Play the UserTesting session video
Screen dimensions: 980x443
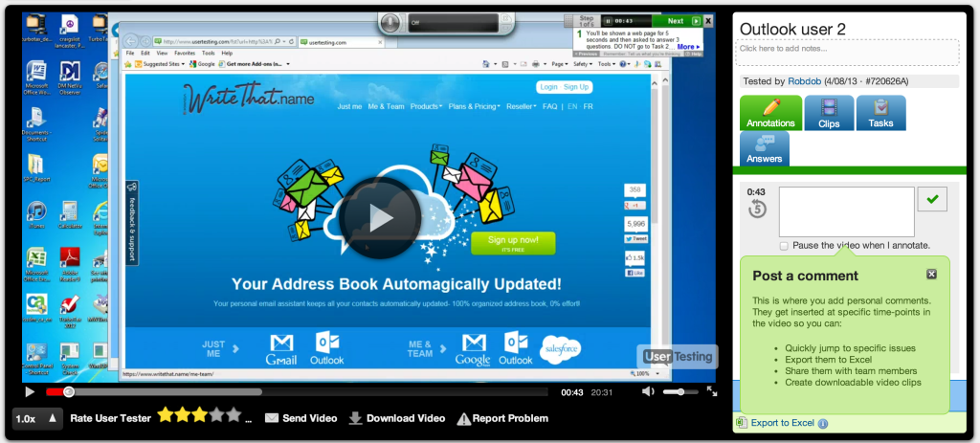coord(30,391)
